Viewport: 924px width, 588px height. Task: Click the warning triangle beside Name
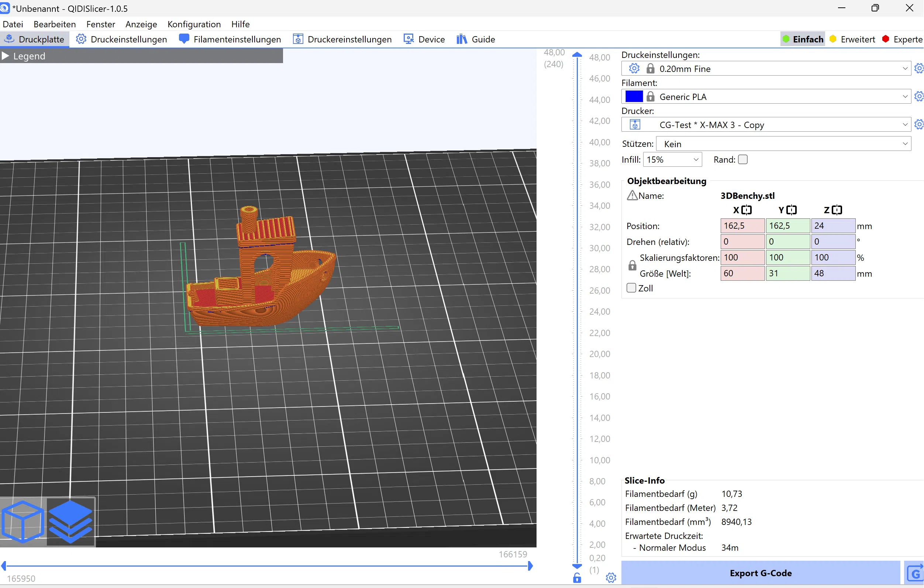coord(632,196)
